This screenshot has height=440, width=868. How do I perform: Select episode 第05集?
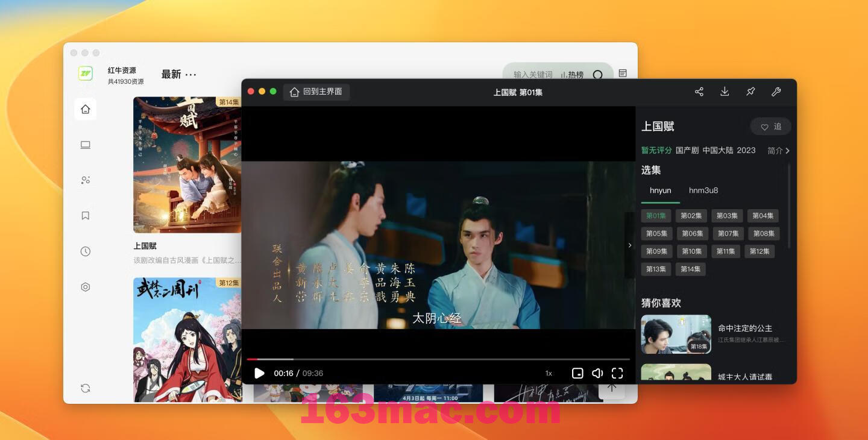click(x=656, y=233)
